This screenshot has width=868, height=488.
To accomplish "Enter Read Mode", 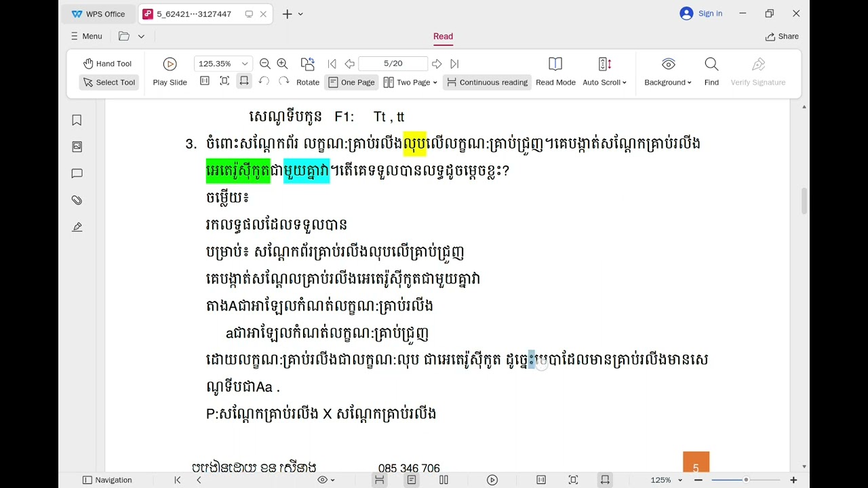I will 555,72.
